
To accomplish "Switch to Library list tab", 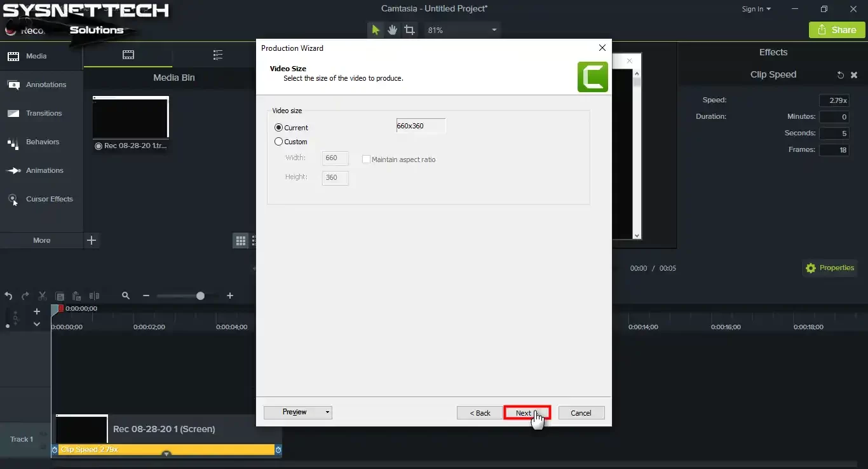I will (218, 55).
